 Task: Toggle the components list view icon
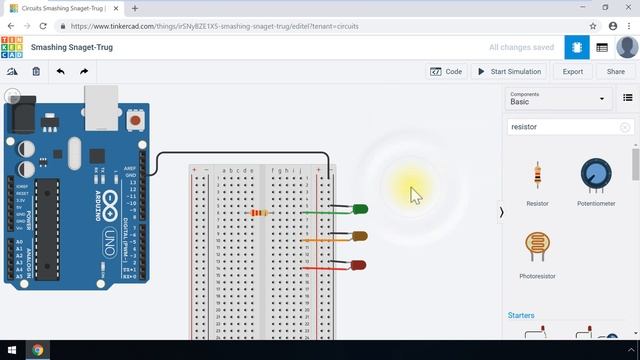coord(628,98)
